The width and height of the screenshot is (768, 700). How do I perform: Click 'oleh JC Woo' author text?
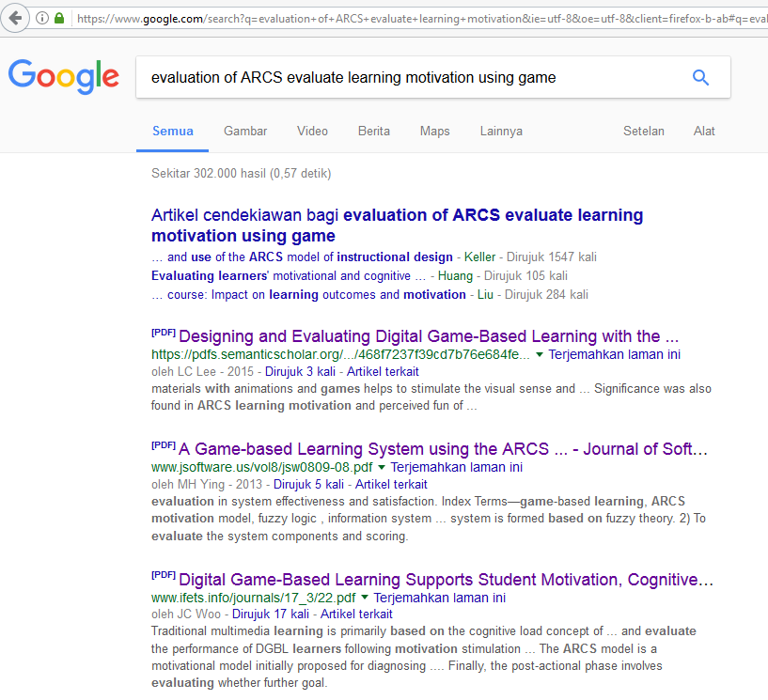coord(185,614)
